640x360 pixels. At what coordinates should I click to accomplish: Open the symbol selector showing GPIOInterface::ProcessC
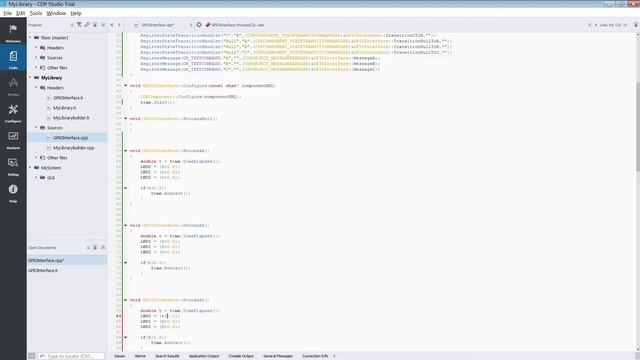coord(238,25)
